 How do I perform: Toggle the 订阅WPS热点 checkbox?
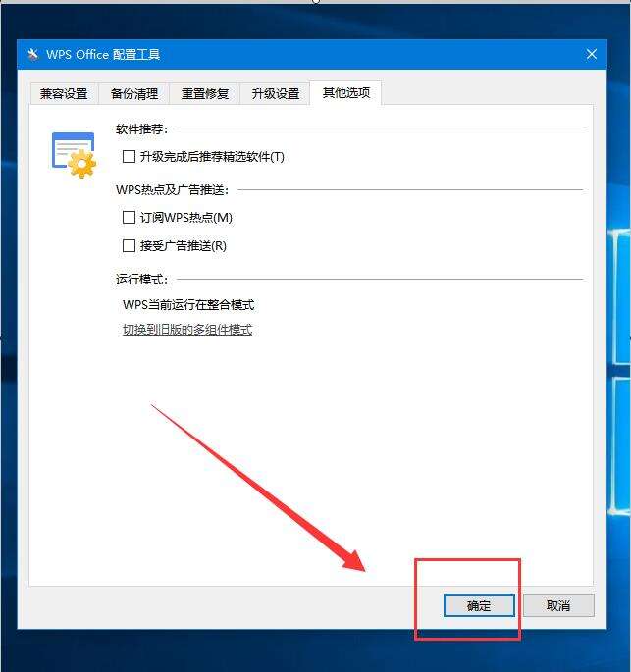pyautogui.click(x=129, y=217)
